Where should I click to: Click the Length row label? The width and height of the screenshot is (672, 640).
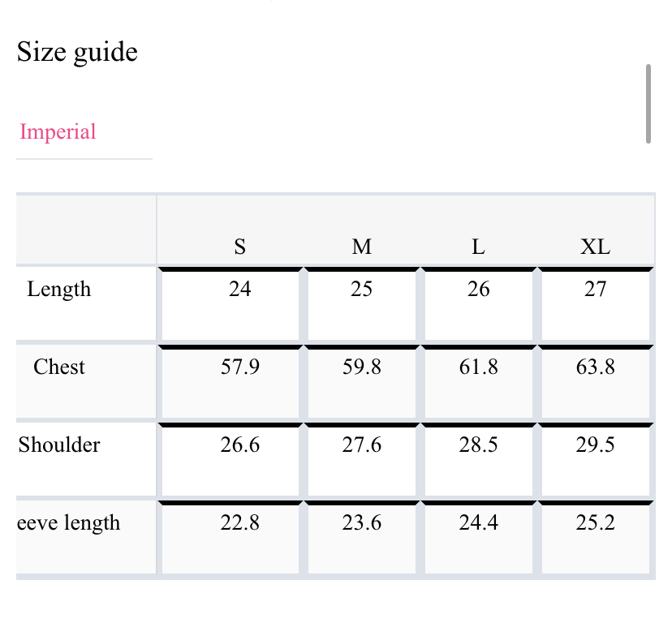click(x=59, y=289)
